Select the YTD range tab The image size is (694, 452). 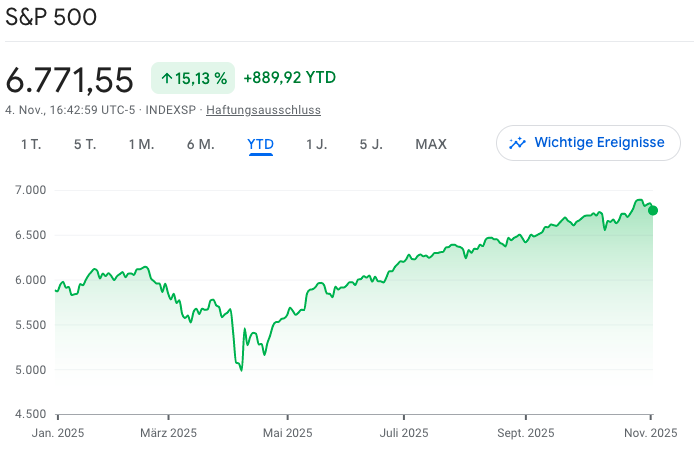pos(261,144)
